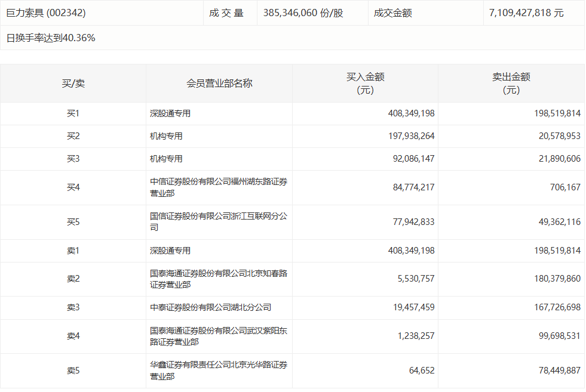Click the 会员营业部名称 column header

(219, 84)
